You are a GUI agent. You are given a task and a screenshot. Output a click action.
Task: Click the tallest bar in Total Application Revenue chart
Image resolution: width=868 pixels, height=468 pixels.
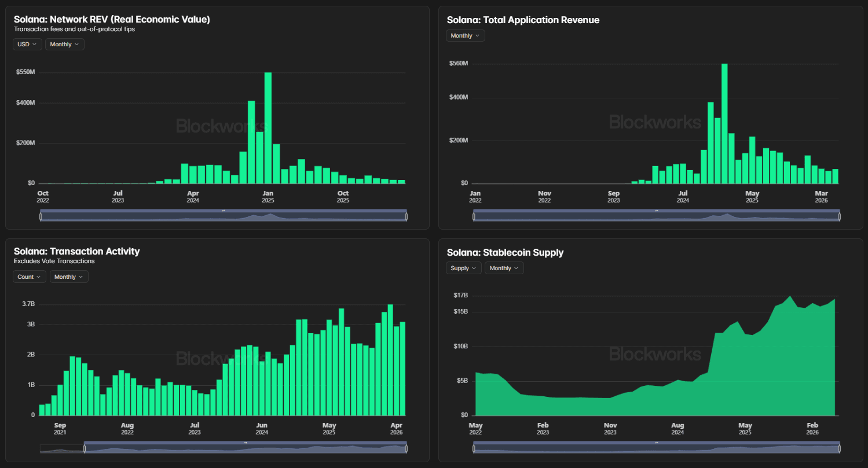pos(724,124)
